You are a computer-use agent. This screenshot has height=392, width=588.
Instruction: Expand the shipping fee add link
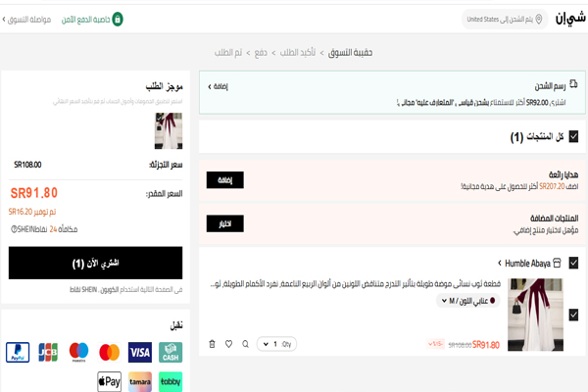point(218,86)
